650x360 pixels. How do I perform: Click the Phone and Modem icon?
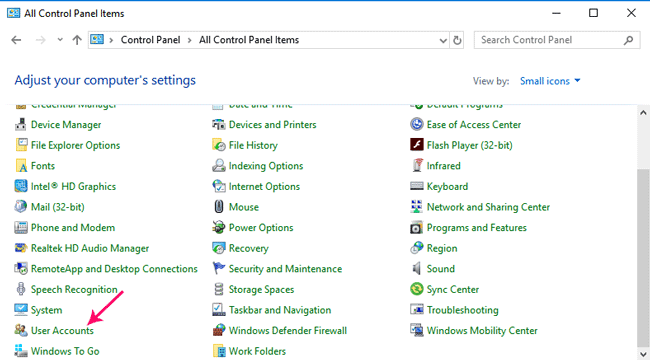pos(21,227)
